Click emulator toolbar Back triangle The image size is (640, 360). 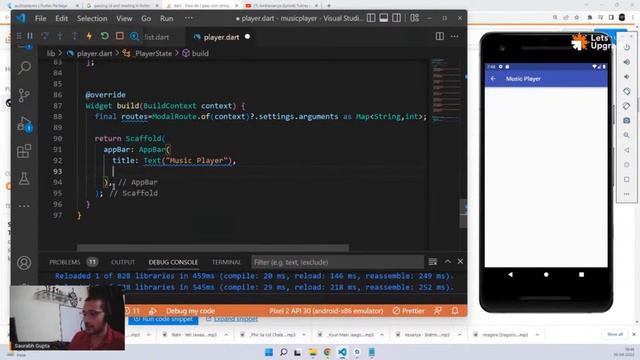tap(627, 150)
